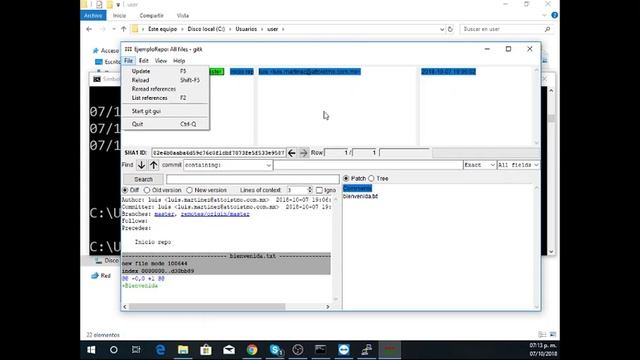Open Task View on the taskbar
The image size is (640, 360).
pyautogui.click(x=136, y=350)
